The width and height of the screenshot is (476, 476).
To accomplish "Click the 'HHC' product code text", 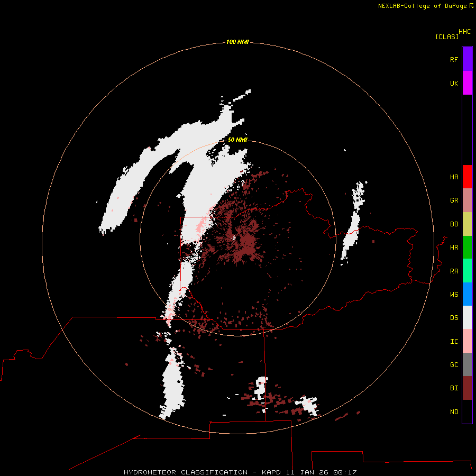I will [x=464, y=32].
